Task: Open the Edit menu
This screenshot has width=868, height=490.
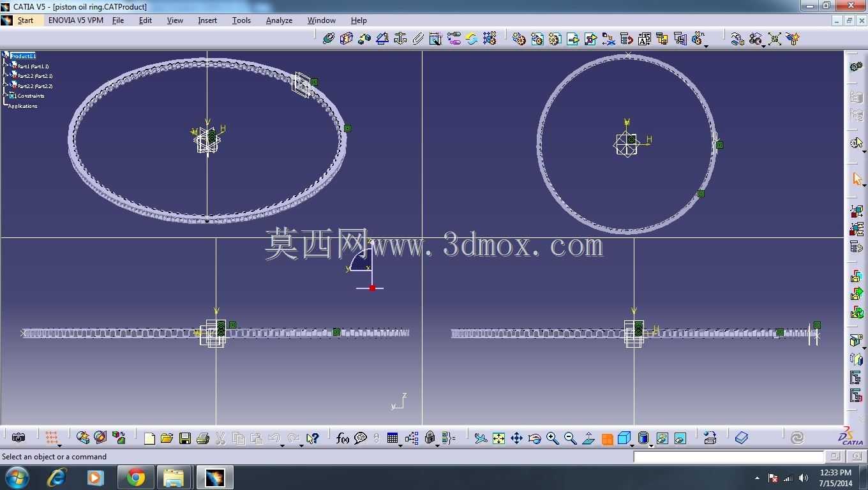Action: (x=146, y=20)
